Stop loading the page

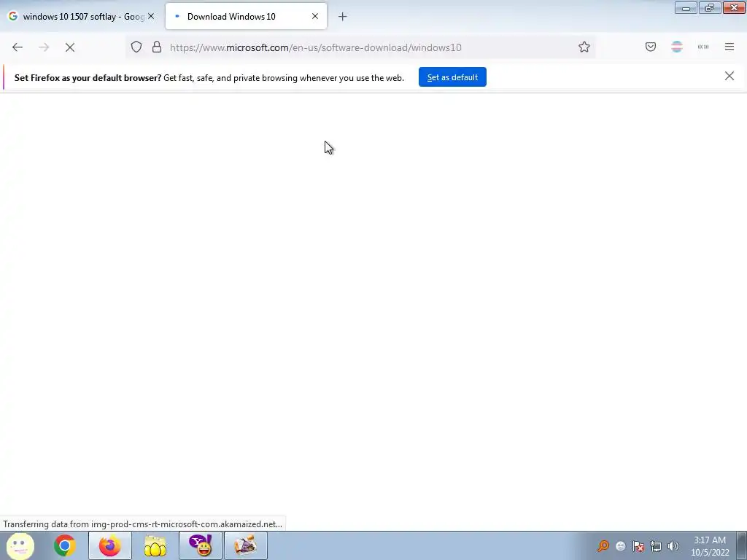click(70, 47)
